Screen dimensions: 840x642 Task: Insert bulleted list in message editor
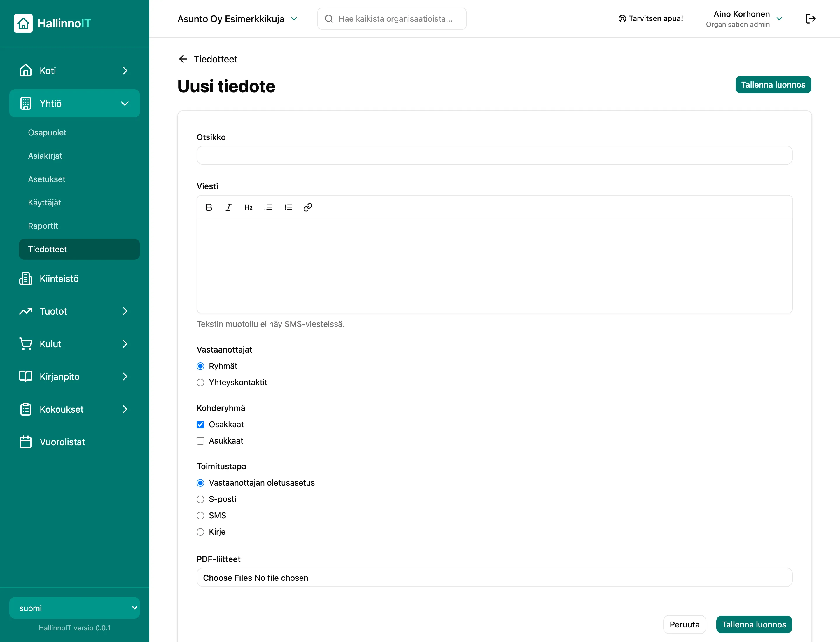[x=268, y=207]
